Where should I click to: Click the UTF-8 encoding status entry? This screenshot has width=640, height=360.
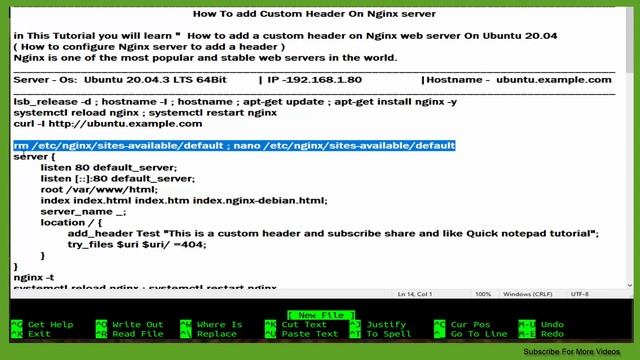(580, 294)
